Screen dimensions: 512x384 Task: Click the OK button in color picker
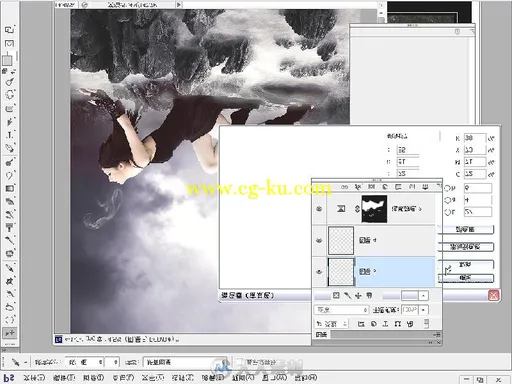tap(465, 278)
